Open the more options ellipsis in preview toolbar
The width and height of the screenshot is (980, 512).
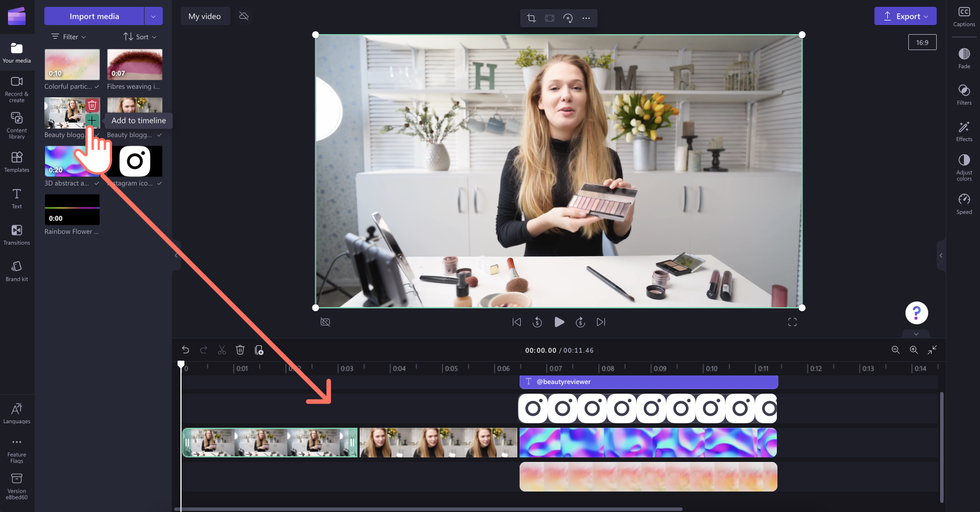(x=586, y=18)
